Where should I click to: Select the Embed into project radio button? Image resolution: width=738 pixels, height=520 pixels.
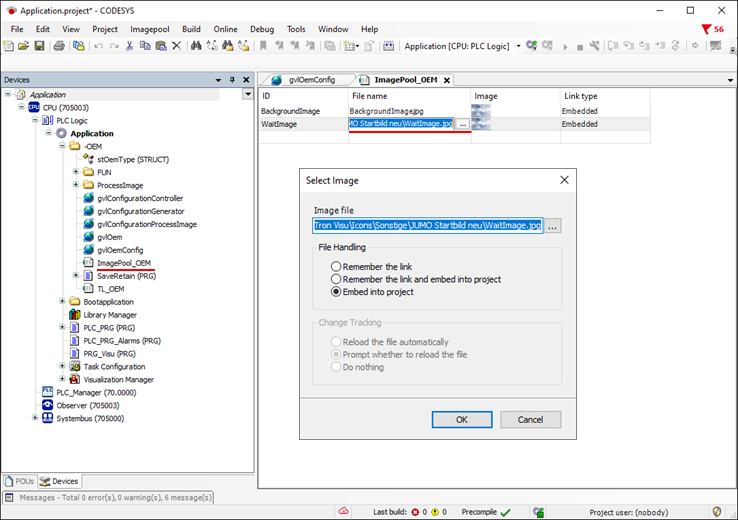pyautogui.click(x=336, y=292)
